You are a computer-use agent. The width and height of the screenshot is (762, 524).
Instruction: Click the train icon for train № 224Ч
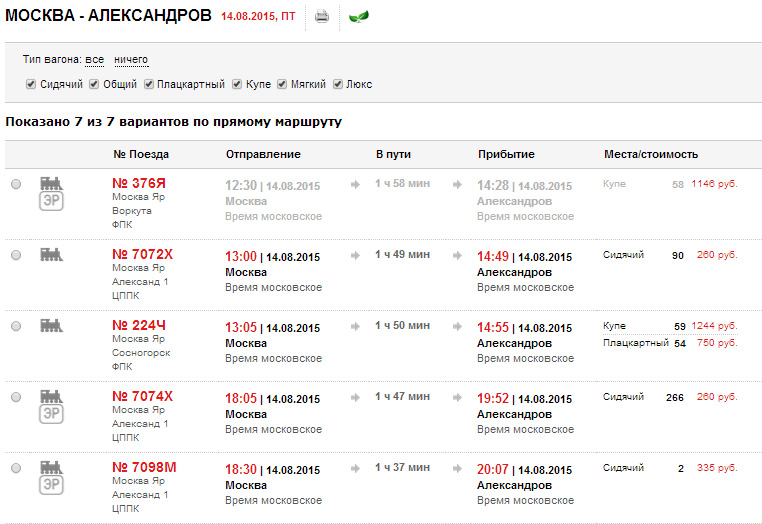point(50,326)
